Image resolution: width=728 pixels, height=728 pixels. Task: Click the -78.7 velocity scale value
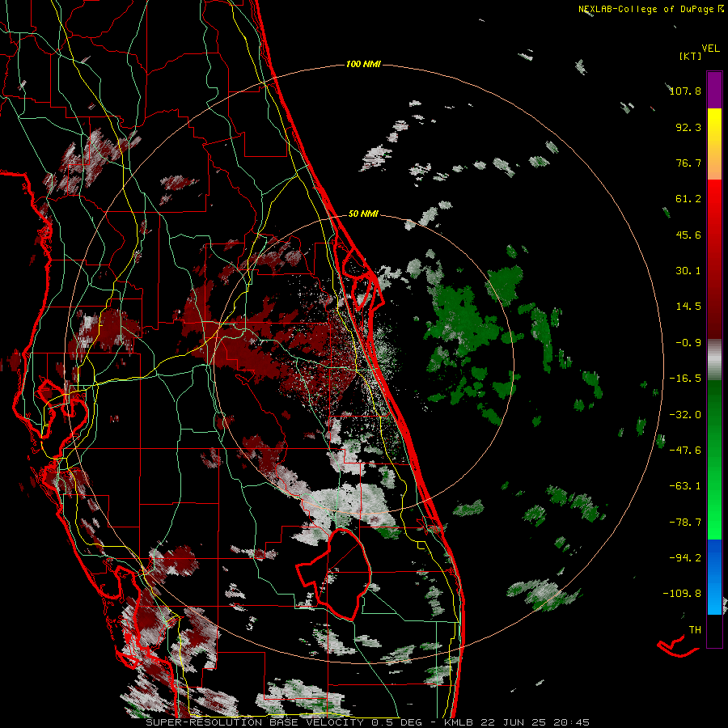pyautogui.click(x=685, y=523)
